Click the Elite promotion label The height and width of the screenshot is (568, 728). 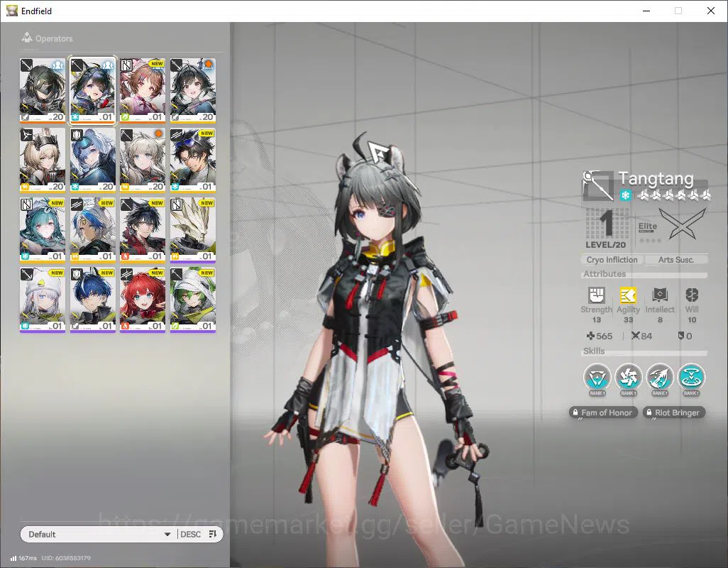point(648,226)
